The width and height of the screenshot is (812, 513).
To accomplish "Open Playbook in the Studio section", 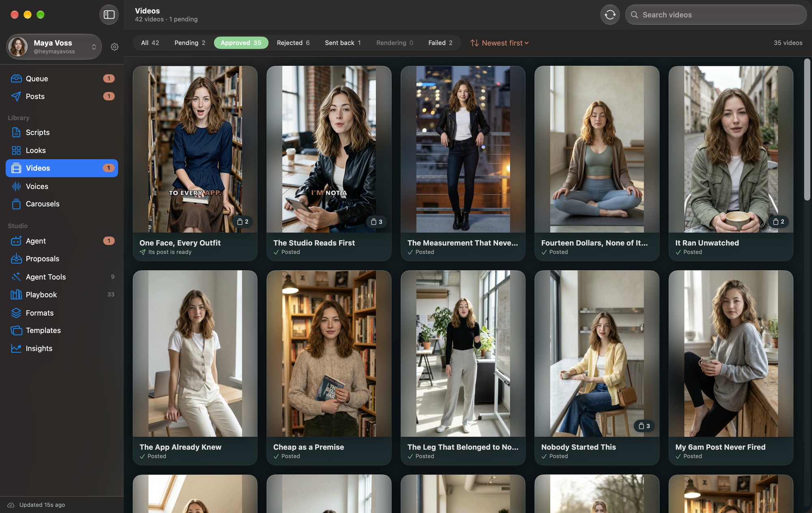I will 62,294.
